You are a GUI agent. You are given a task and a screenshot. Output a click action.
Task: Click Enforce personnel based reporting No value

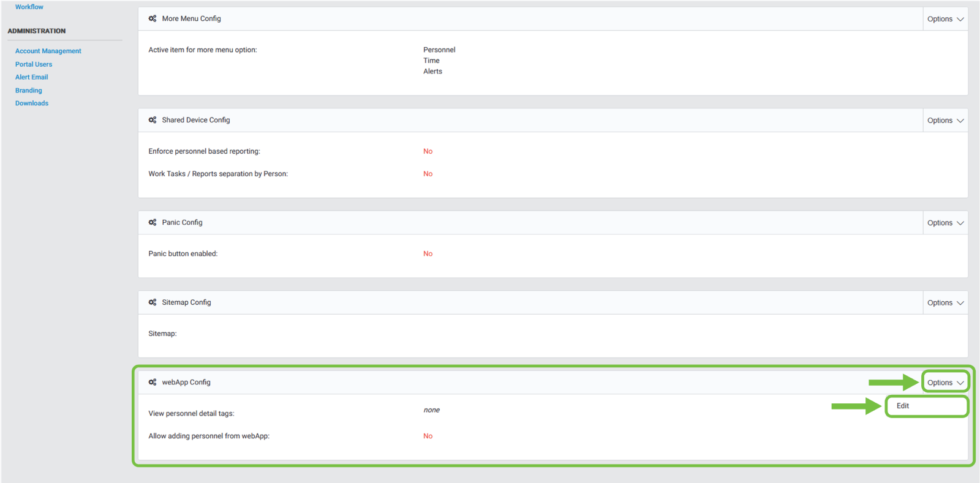point(428,151)
